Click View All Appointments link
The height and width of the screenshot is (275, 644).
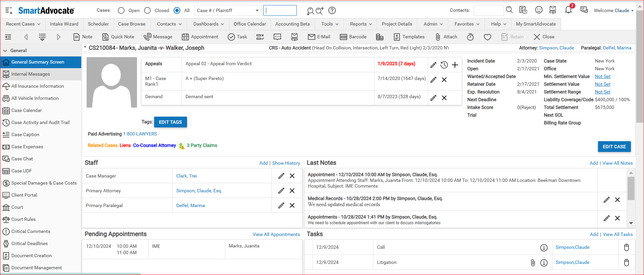coord(276,234)
